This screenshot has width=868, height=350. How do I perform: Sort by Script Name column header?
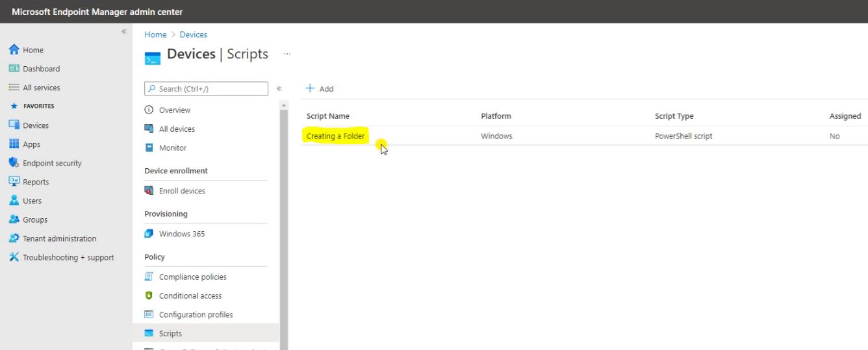pos(327,116)
